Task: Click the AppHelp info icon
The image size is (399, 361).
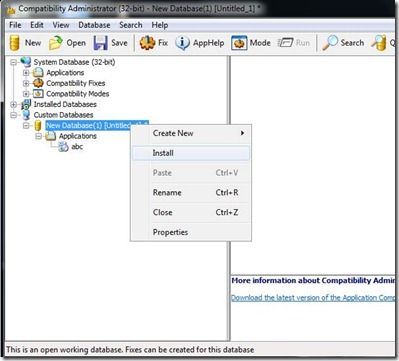Action: click(182, 43)
